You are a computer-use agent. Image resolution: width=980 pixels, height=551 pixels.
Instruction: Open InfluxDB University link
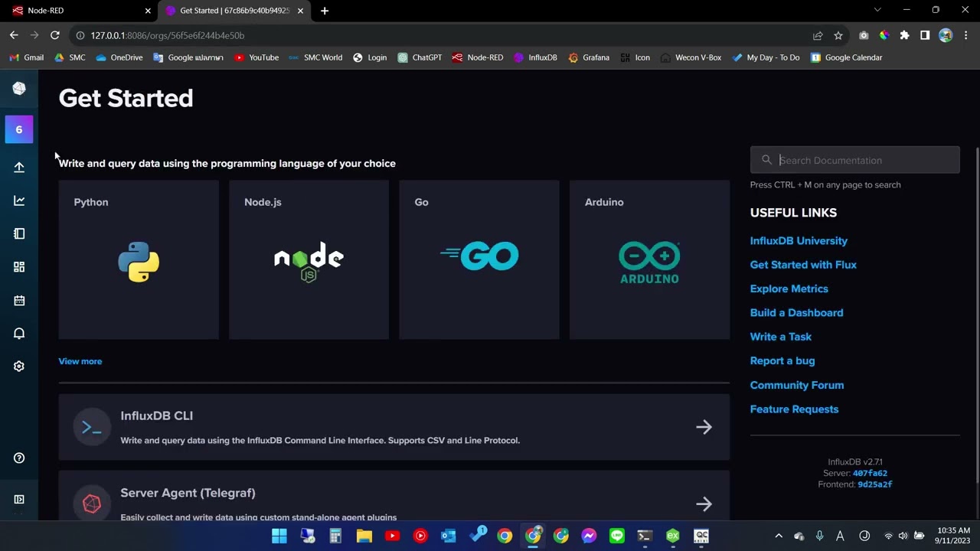[799, 240]
